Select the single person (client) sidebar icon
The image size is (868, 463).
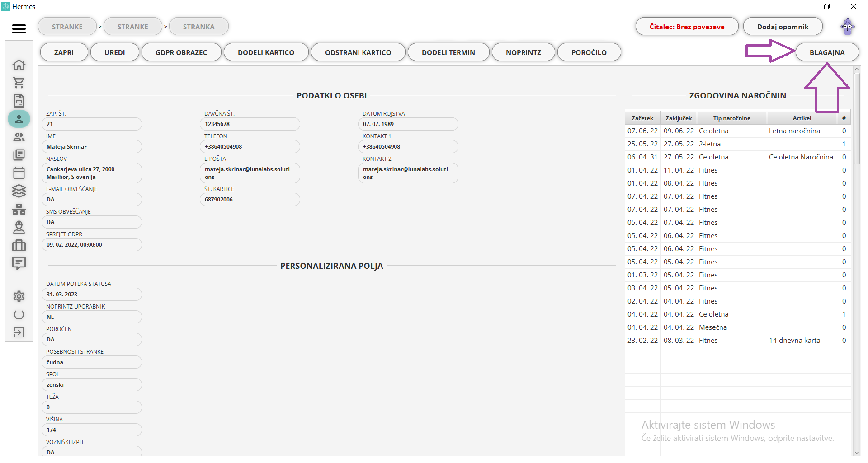click(19, 119)
